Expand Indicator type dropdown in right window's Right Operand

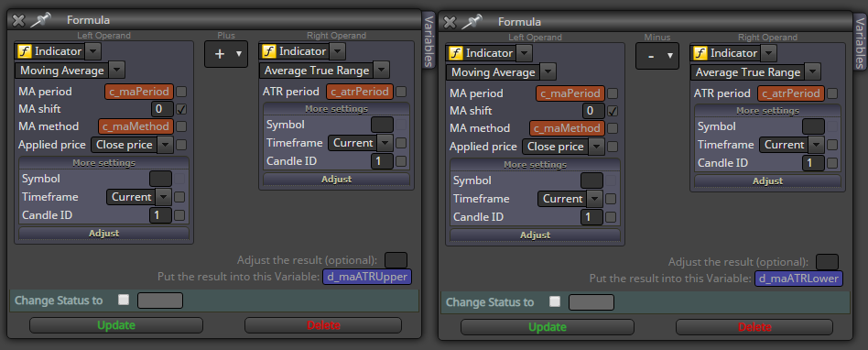pyautogui.click(x=769, y=53)
